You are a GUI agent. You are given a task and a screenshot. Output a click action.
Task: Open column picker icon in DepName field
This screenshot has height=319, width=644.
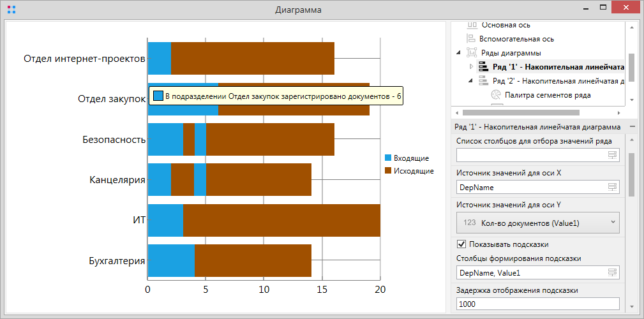tap(612, 187)
